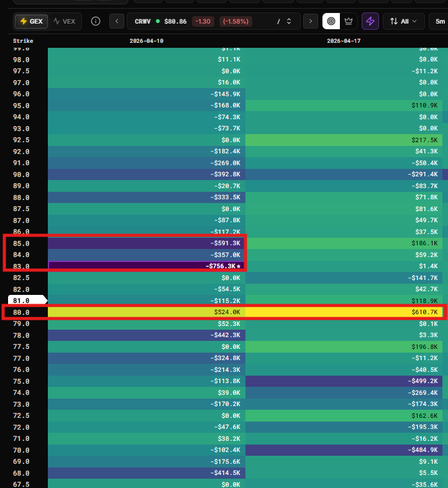Viewport: 448px width, 488px height.
Task: Open the All filter dropdown
Action: coord(403,22)
